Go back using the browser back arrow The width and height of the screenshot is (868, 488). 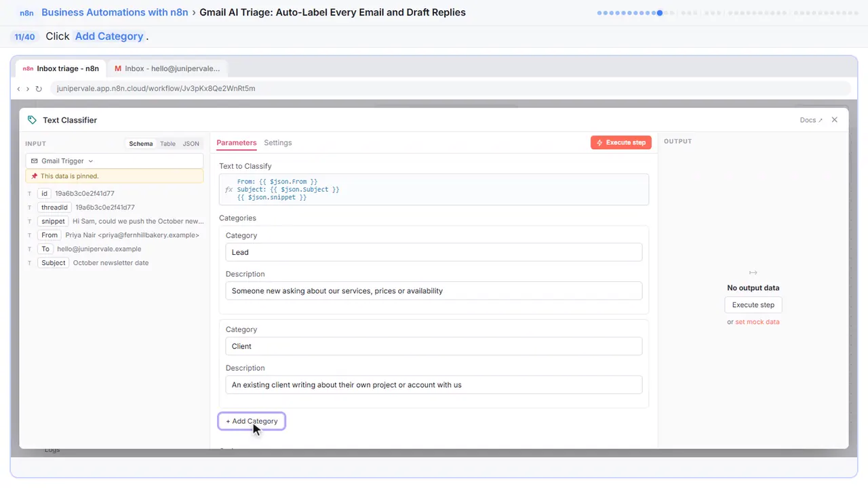coord(19,89)
